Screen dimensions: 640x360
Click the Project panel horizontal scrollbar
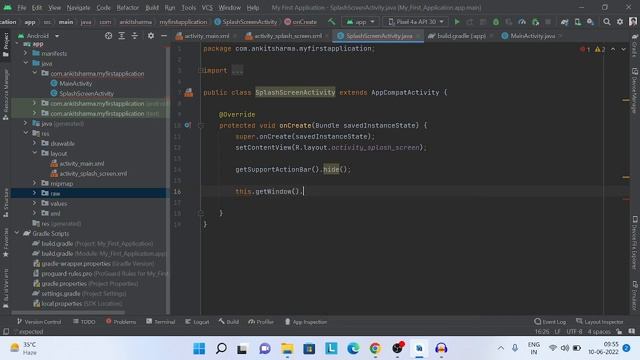click(69, 313)
